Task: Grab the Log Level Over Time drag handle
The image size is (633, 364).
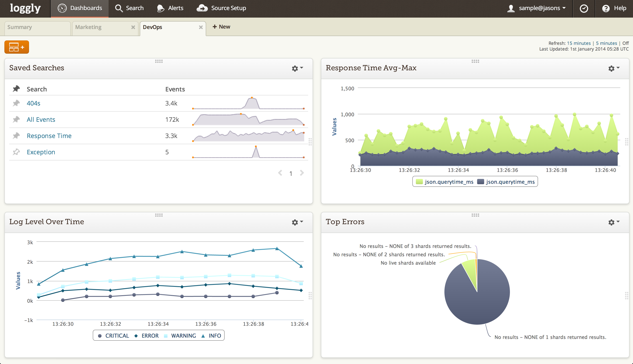Action: 159,215
